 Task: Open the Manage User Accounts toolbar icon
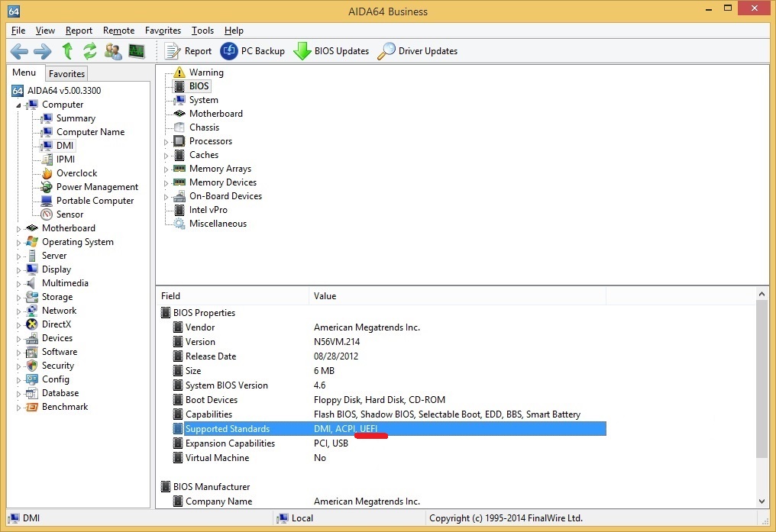(113, 51)
